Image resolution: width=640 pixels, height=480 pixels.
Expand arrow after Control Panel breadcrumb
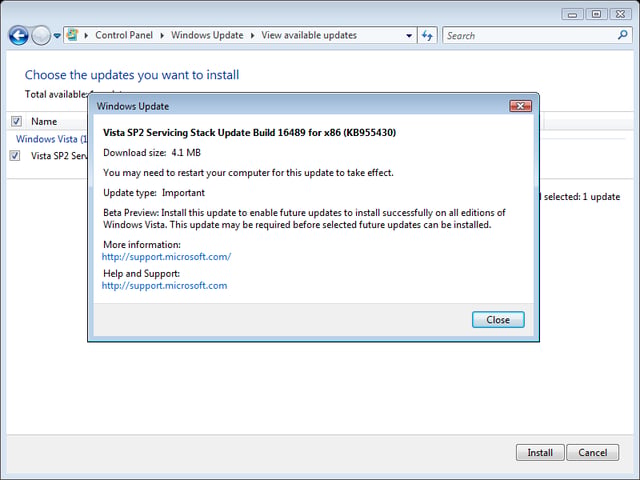tap(162, 36)
